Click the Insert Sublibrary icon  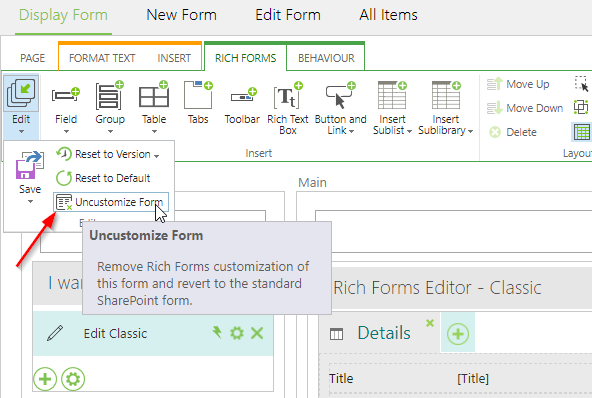[446, 95]
